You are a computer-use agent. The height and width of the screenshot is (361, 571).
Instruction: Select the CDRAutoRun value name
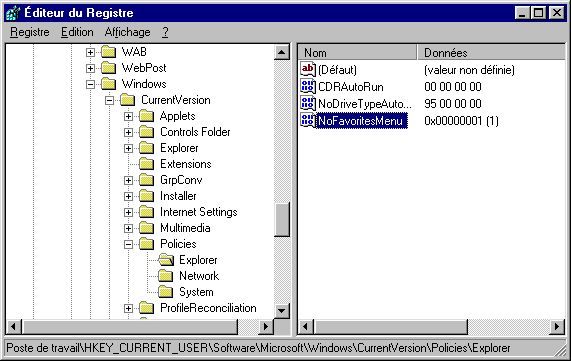click(x=351, y=87)
